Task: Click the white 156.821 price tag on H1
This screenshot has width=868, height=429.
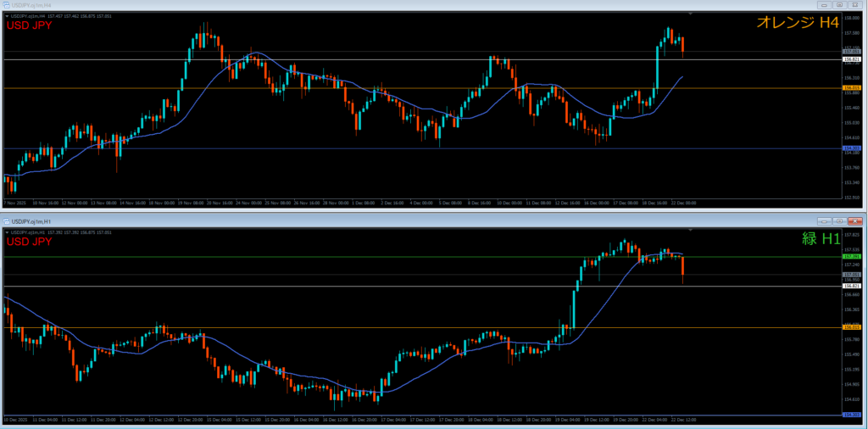Action: (x=852, y=287)
